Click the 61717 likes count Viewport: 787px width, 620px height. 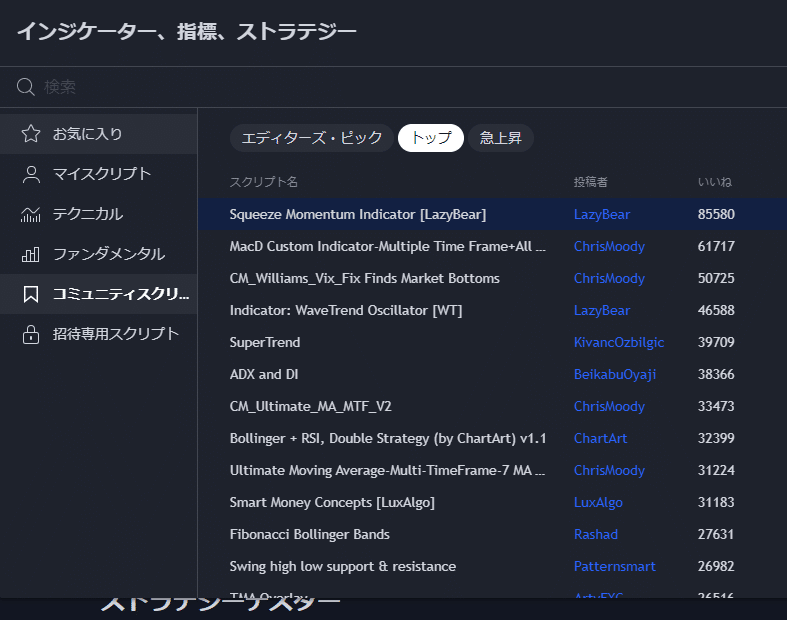pos(716,246)
